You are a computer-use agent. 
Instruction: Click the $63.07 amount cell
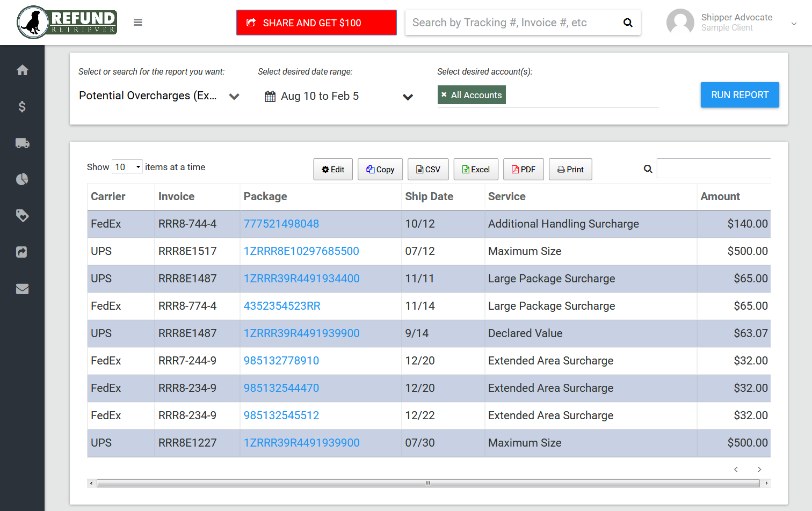click(734, 333)
